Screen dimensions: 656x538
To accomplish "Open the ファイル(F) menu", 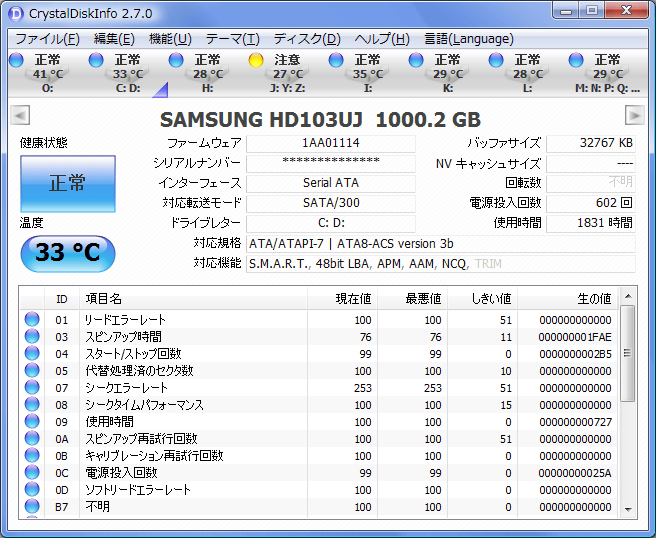I will pos(47,39).
